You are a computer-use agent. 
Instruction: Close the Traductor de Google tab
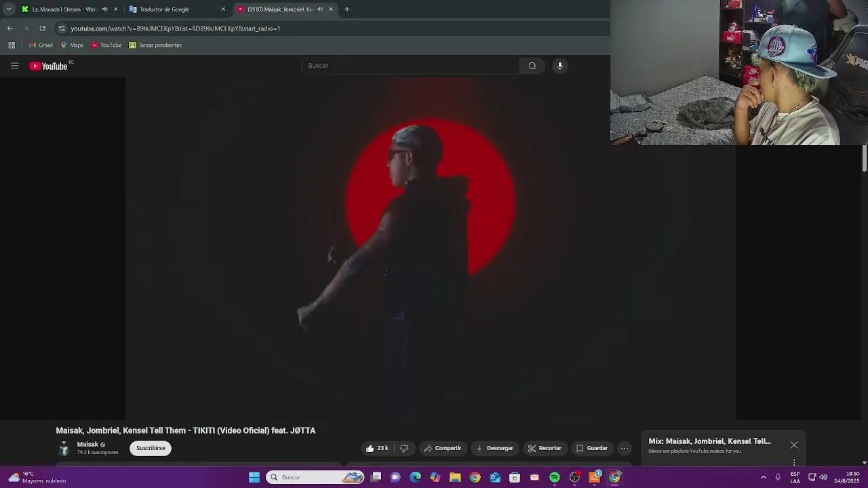[x=223, y=9]
